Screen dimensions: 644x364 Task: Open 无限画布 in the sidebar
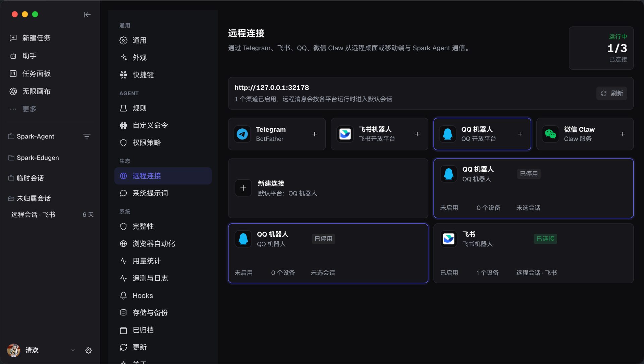click(x=50, y=91)
